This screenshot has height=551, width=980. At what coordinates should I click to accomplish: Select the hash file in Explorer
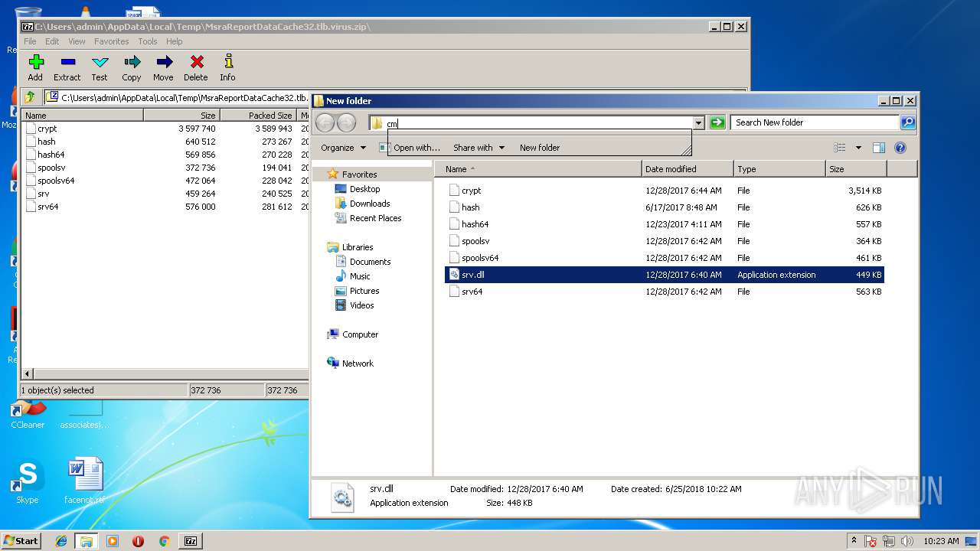coord(665,207)
